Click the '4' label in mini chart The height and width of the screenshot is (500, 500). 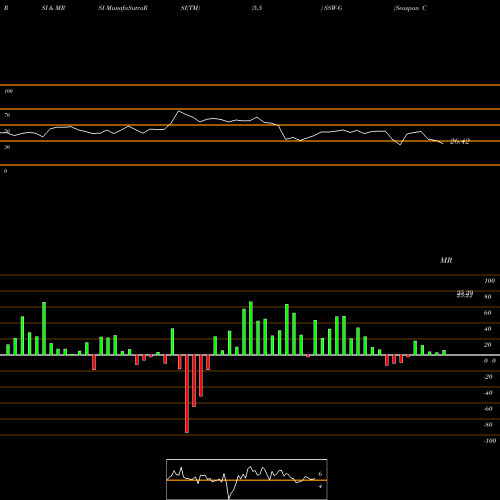tap(320, 486)
